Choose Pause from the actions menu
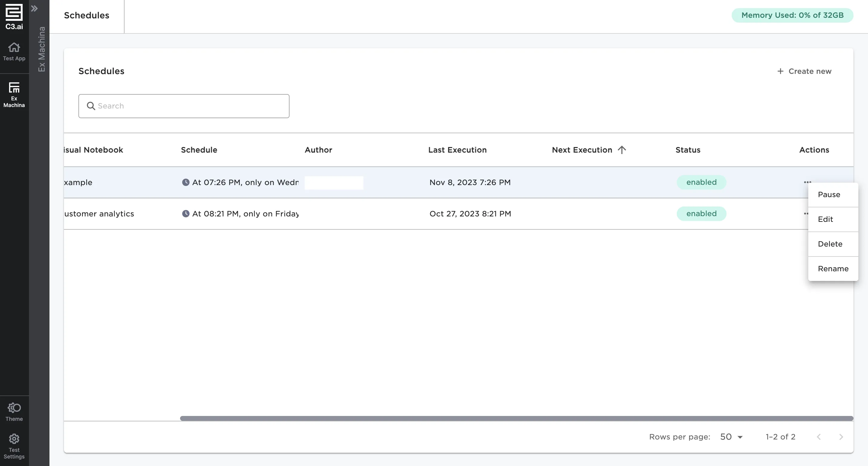The width and height of the screenshot is (868, 466). [x=829, y=195]
